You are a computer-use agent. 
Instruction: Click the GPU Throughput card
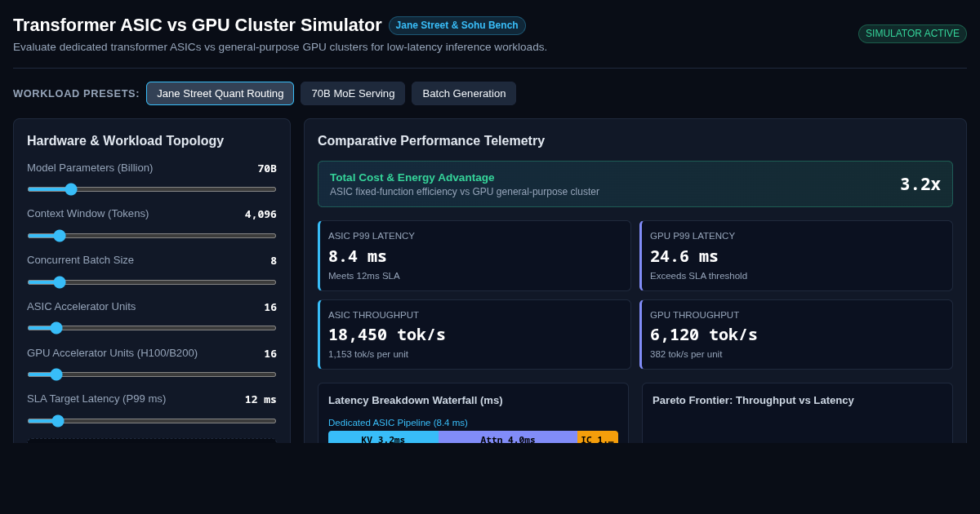click(796, 335)
